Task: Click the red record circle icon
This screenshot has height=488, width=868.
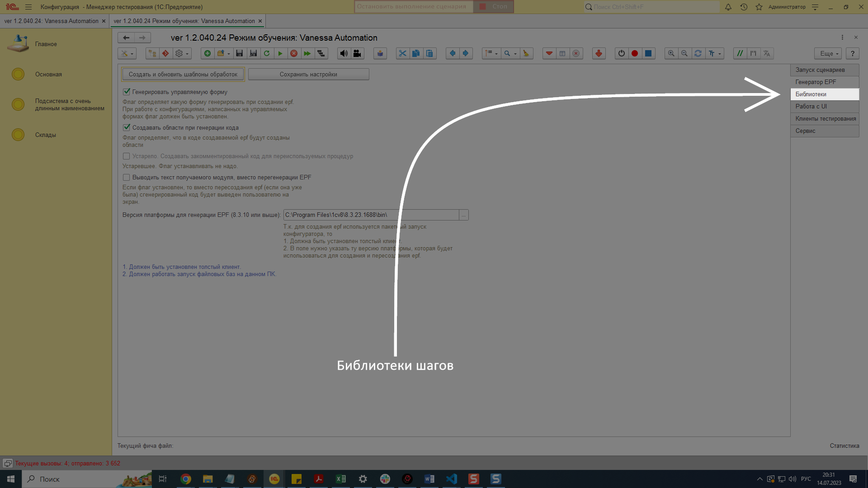Action: point(635,53)
